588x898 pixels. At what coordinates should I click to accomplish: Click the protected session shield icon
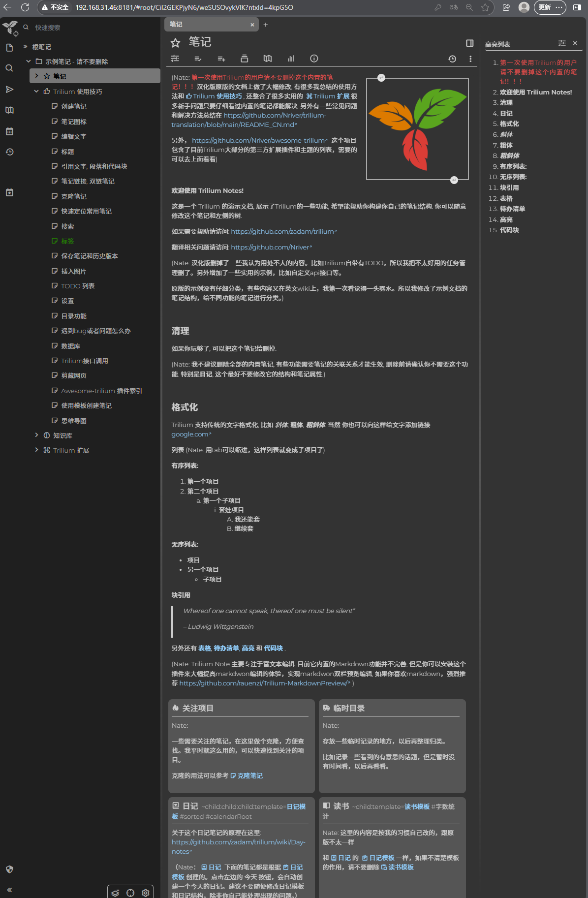[9, 869]
